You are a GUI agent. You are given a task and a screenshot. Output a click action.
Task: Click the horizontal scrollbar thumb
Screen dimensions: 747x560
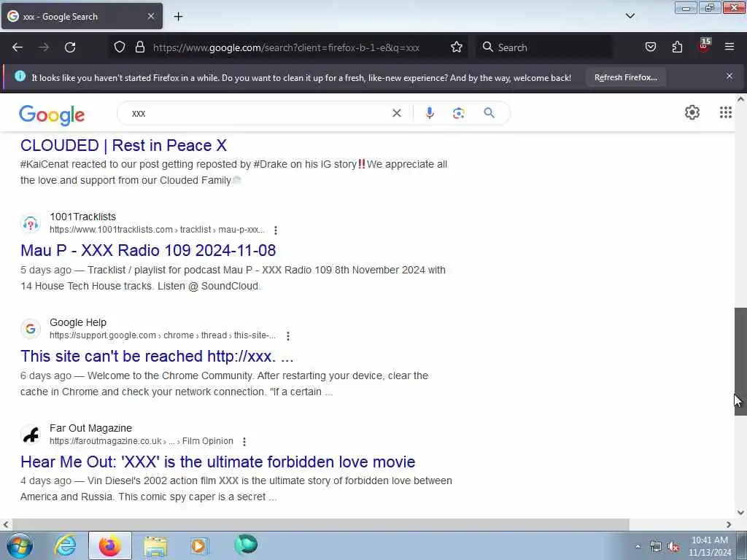(321, 524)
